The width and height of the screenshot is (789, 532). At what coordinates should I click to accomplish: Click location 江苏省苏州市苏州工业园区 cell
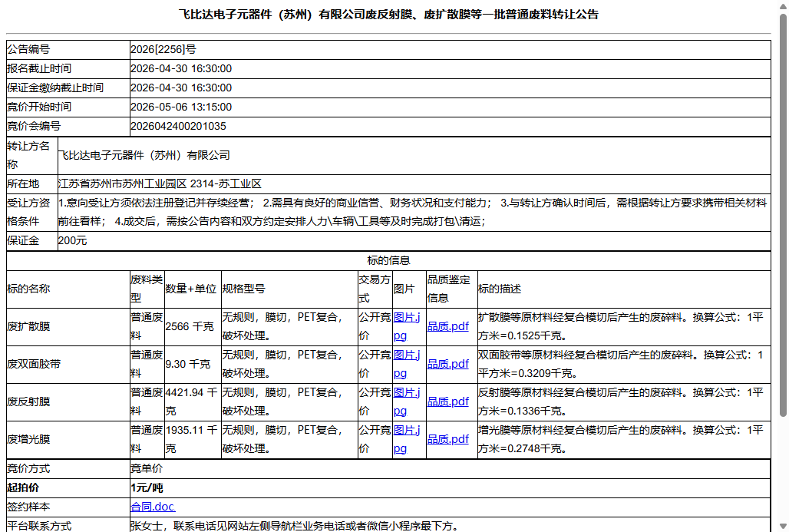pyautogui.click(x=414, y=183)
